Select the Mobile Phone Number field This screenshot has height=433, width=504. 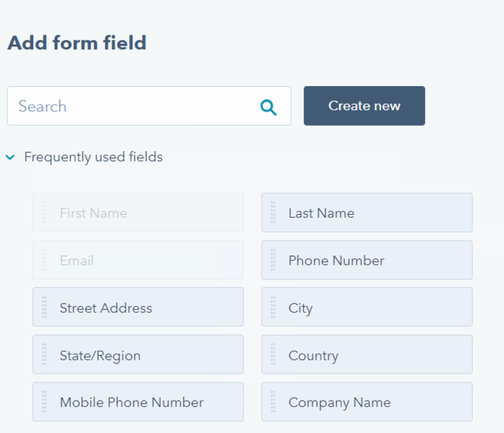pos(138,402)
